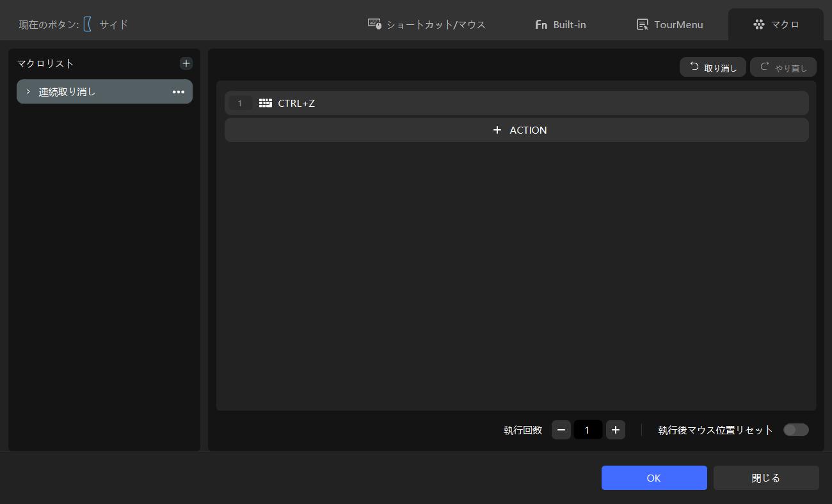The height and width of the screenshot is (504, 832).
Task: Click the 閉じる button
Action: click(x=766, y=478)
